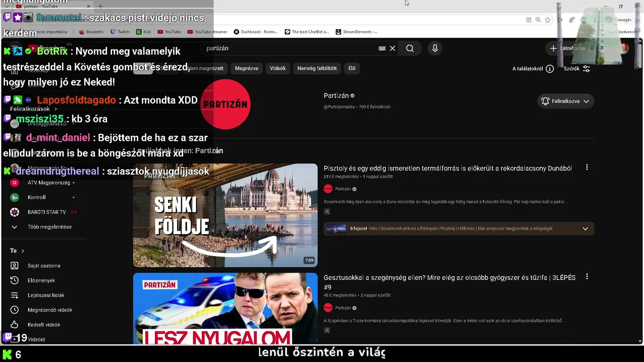This screenshot has width=644, height=362.
Task: Open the "Gesztusokkal a szegénység ellen?" video title
Action: tap(449, 282)
